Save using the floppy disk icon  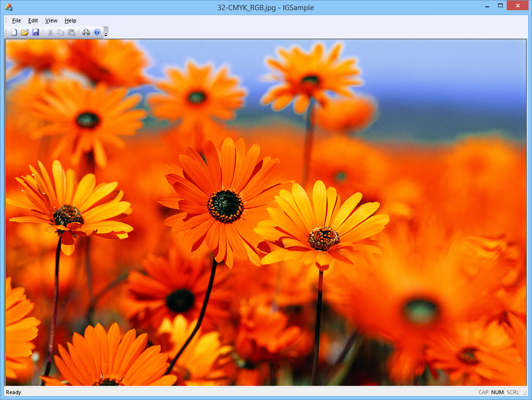pyautogui.click(x=36, y=32)
